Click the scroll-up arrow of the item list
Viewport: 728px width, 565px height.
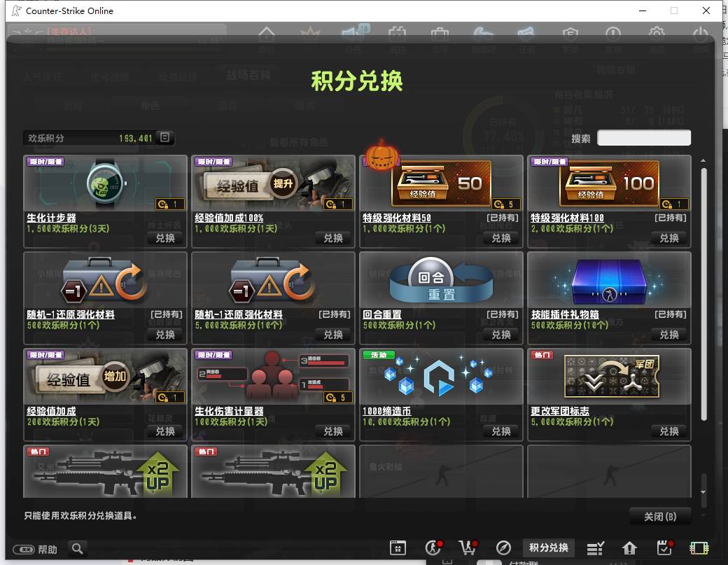(703, 160)
